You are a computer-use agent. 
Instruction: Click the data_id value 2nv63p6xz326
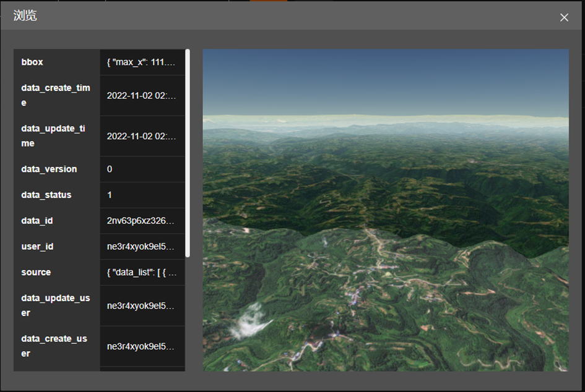coord(141,221)
